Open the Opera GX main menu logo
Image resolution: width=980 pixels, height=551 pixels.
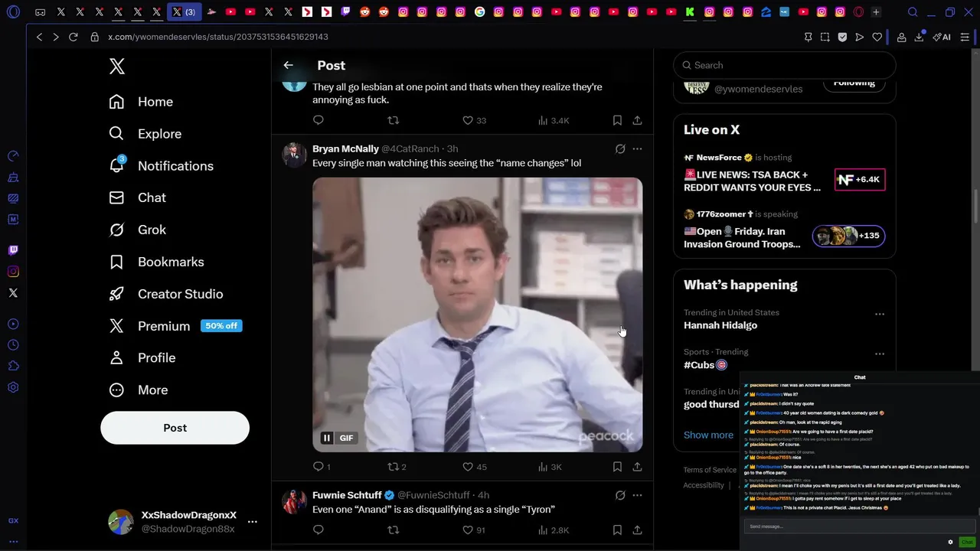(x=13, y=12)
